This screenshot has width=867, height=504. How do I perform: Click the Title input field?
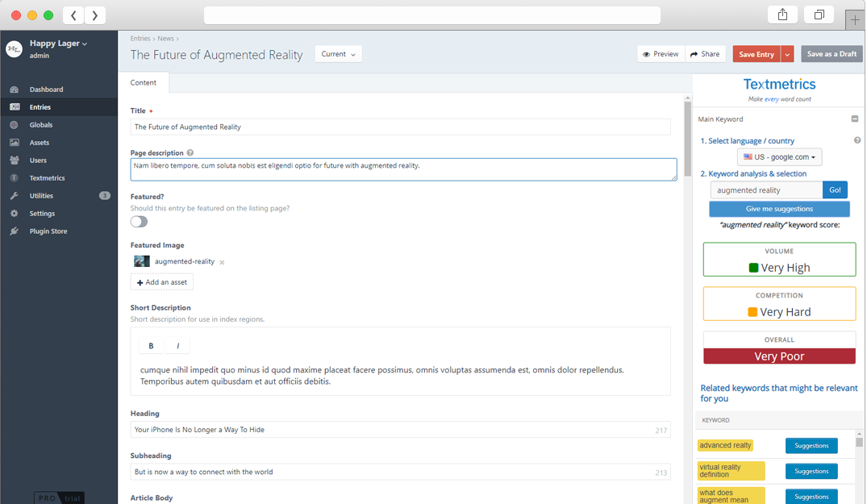pos(400,127)
